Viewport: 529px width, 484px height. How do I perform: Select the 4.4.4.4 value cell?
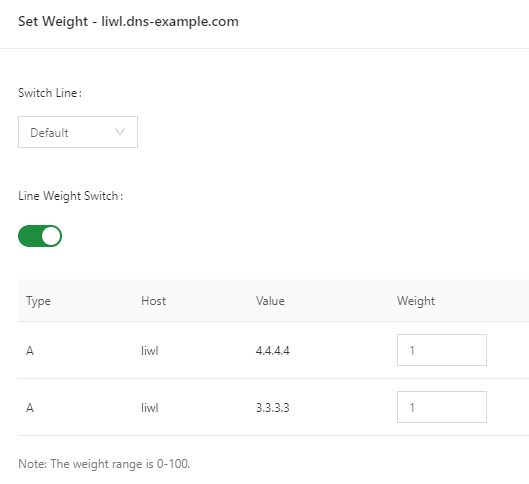pyautogui.click(x=273, y=351)
